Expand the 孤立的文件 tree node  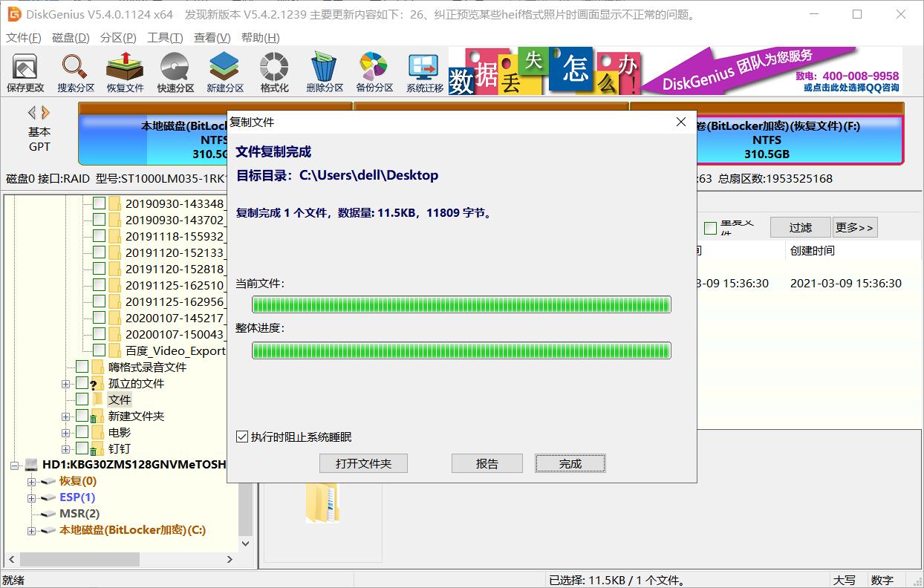(66, 384)
